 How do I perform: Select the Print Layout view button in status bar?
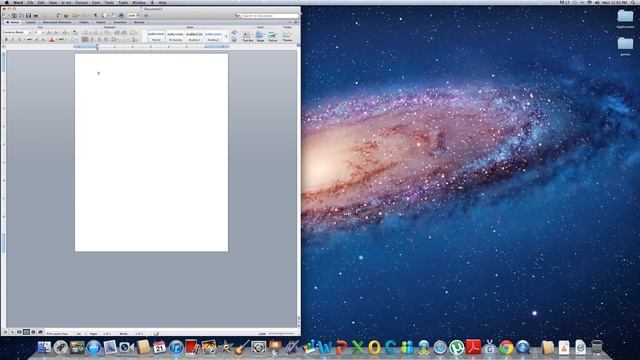coord(26,332)
